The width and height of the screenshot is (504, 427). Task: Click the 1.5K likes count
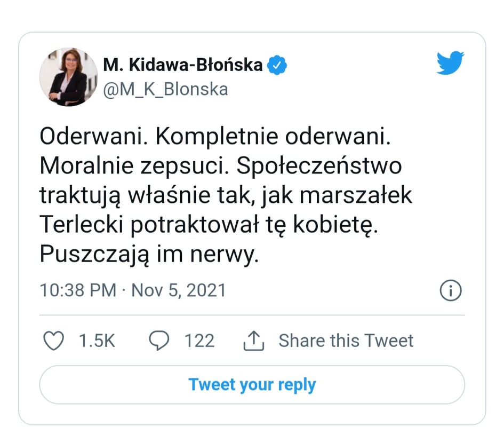[x=97, y=341]
